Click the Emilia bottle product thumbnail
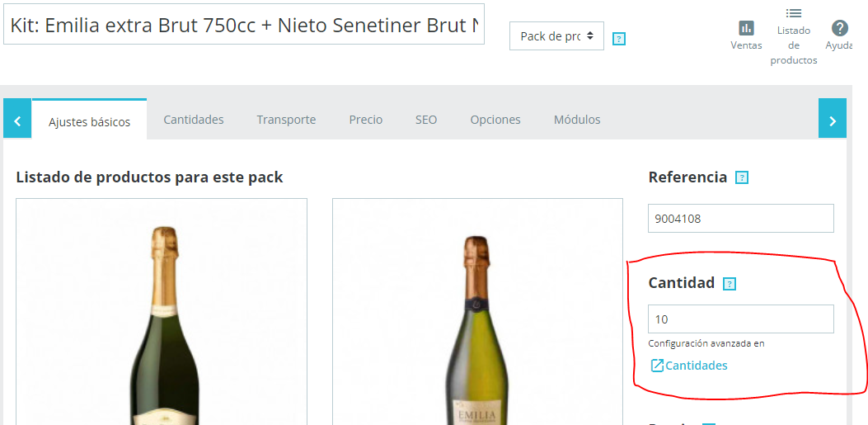Screen dimensions: 868x425 [477, 330]
